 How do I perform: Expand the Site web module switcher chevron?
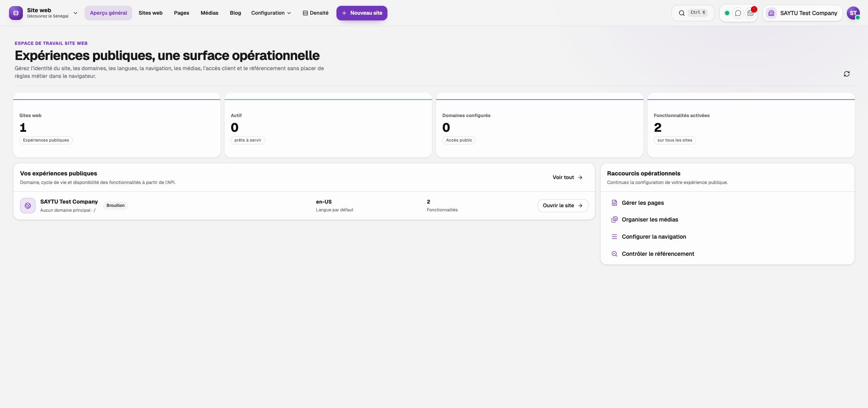click(x=76, y=13)
